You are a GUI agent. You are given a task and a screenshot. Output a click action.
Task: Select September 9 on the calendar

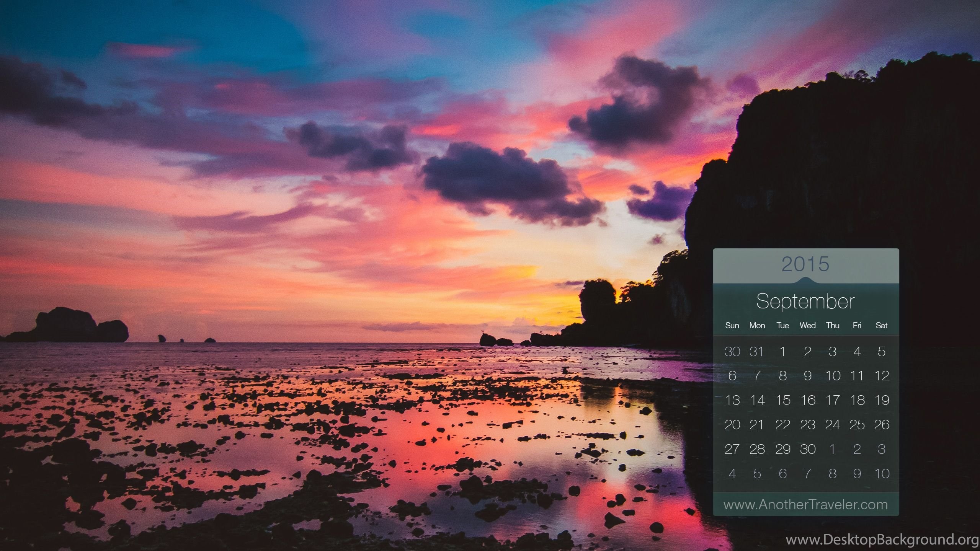(x=808, y=376)
